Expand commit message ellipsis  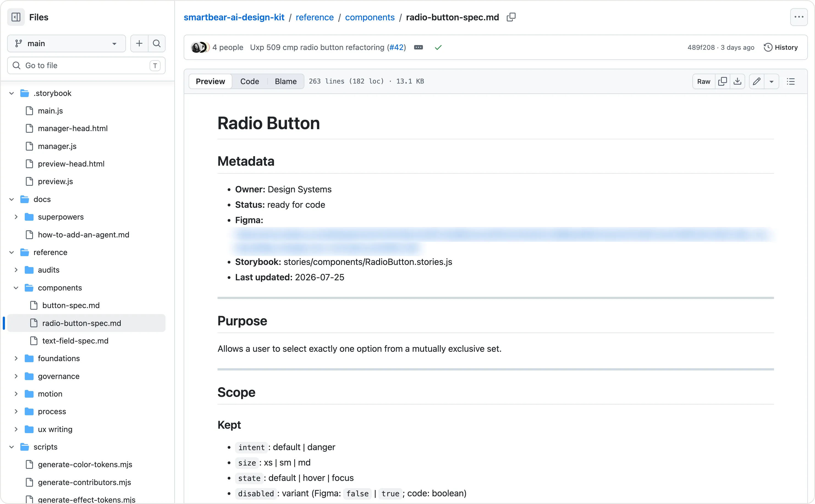tap(418, 47)
